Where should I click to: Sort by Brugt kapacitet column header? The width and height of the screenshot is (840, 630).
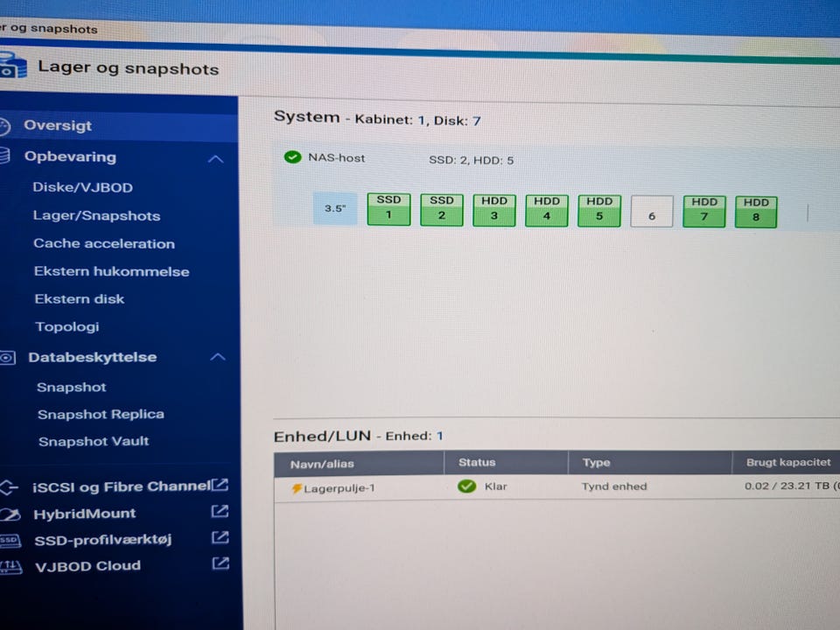[x=787, y=462]
